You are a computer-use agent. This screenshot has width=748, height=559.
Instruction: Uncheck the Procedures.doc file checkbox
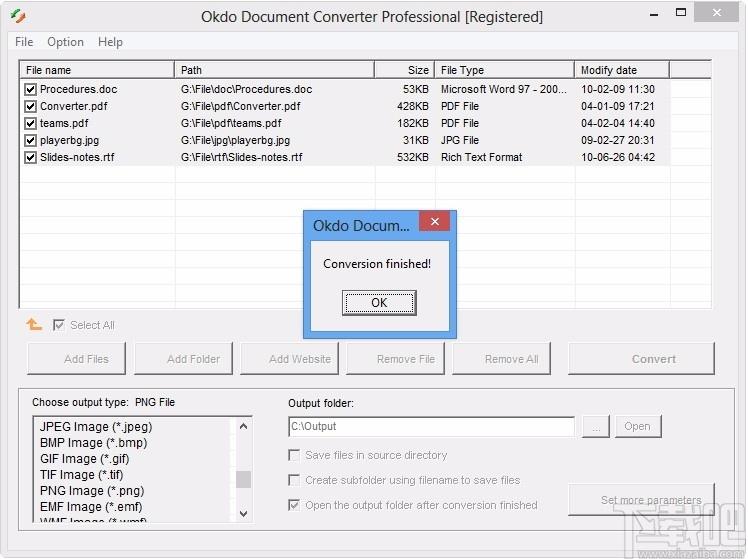click(x=31, y=89)
